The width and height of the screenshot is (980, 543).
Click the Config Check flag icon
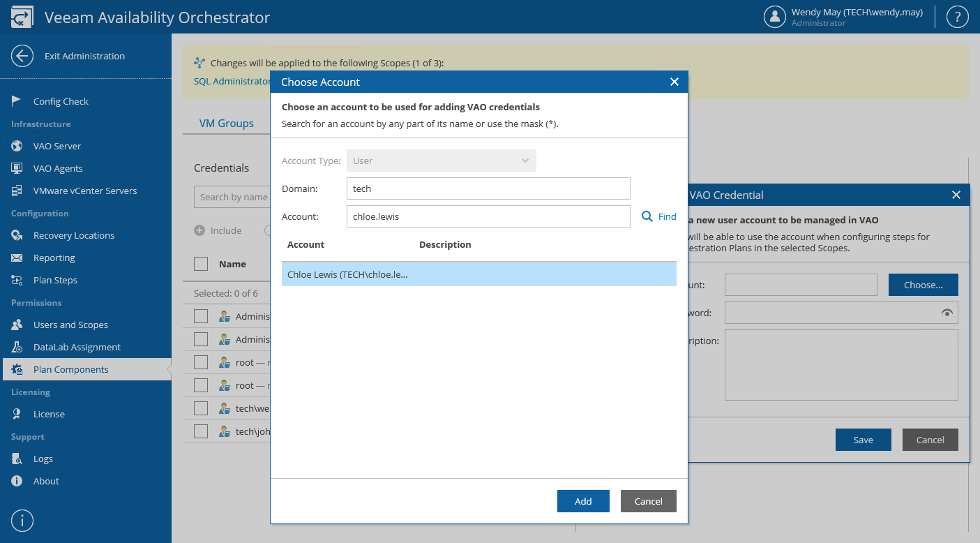(x=17, y=101)
